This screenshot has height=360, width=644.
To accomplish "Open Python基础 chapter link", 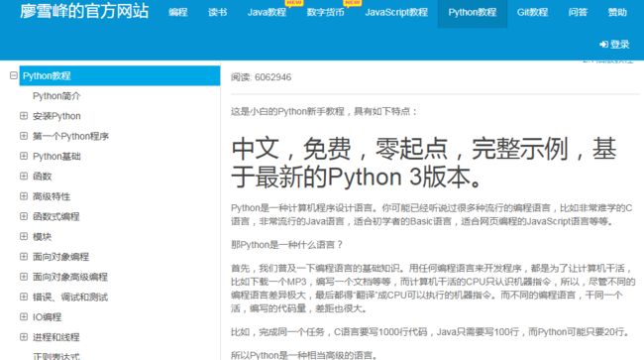I will [56, 156].
